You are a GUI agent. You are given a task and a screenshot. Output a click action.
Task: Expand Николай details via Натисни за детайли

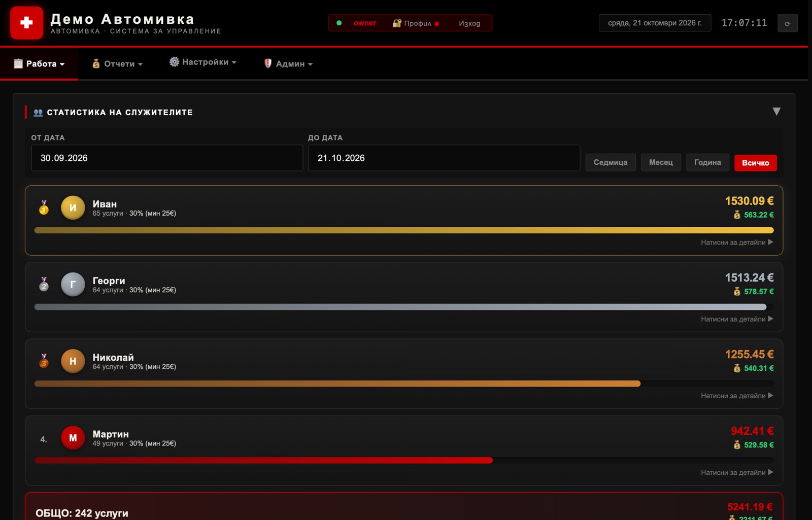tap(737, 396)
